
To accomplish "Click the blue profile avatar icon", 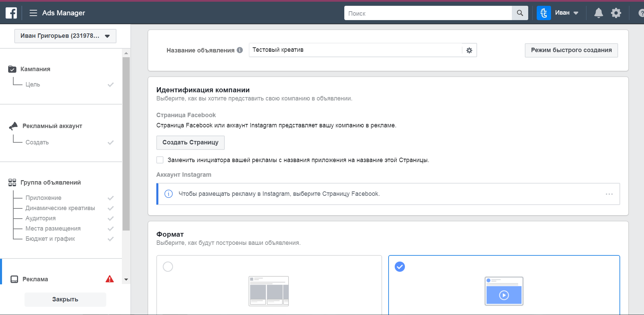I will [x=544, y=13].
